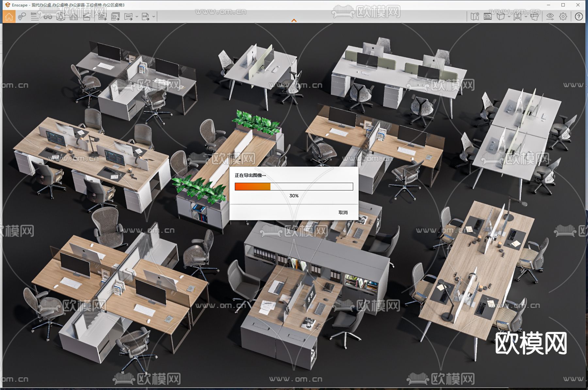Open general settings with the gear icon
The height and width of the screenshot is (390, 588).
point(563,17)
